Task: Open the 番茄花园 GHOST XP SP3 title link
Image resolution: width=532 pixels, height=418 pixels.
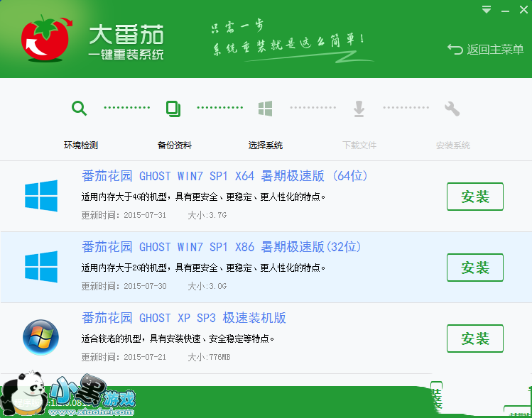Action: (x=183, y=318)
